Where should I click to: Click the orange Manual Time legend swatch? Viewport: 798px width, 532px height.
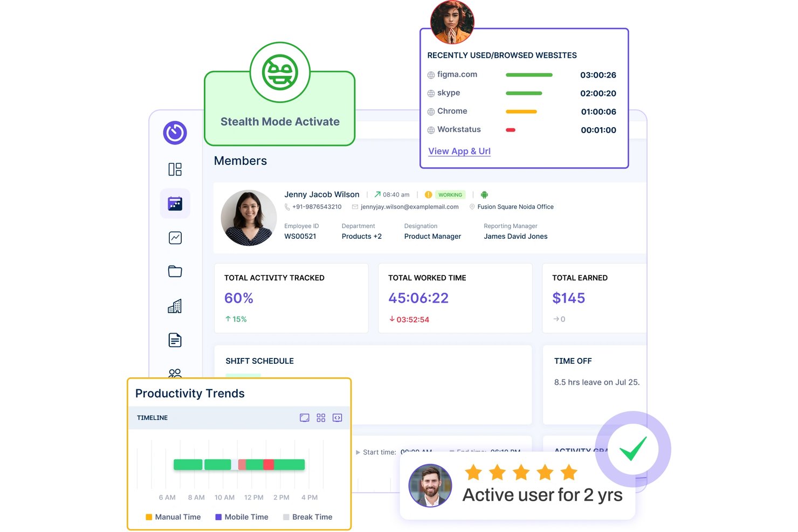click(149, 517)
